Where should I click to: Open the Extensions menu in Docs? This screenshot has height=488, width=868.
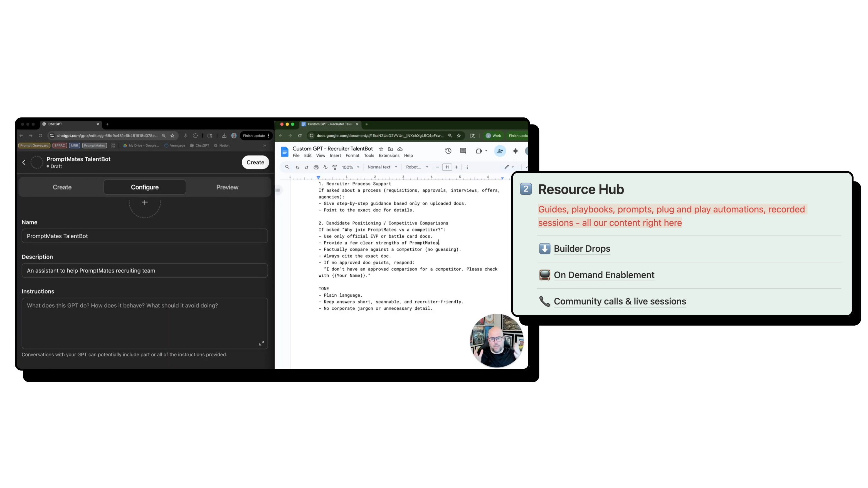pos(389,156)
